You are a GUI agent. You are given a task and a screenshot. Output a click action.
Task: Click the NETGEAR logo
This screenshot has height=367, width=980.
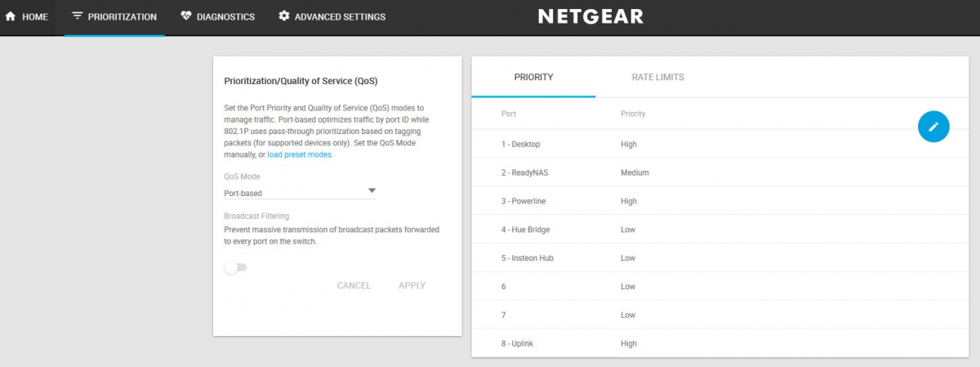[590, 16]
